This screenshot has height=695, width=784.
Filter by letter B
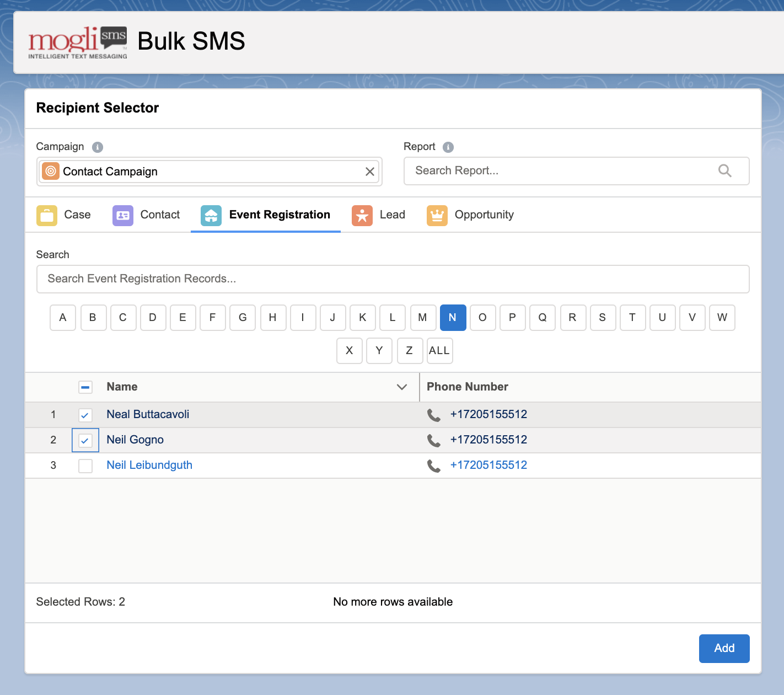(93, 318)
